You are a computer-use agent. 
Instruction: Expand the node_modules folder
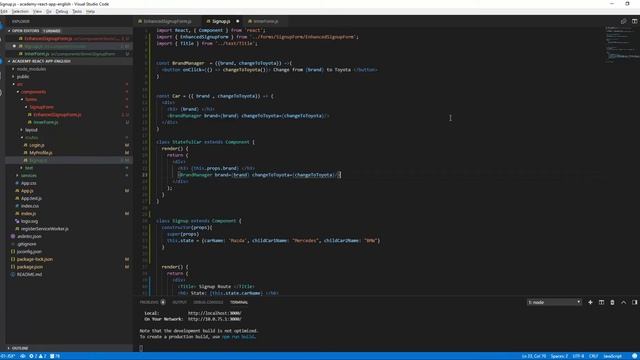[x=31, y=69]
